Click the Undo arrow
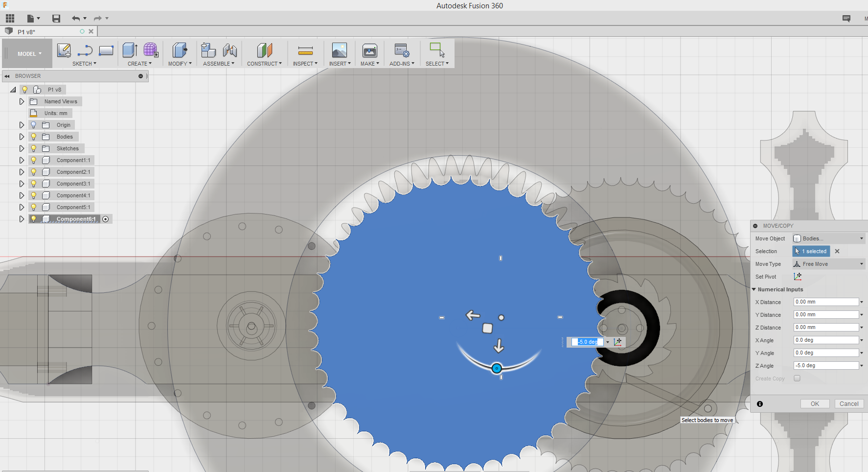This screenshot has height=472, width=868. [x=75, y=19]
